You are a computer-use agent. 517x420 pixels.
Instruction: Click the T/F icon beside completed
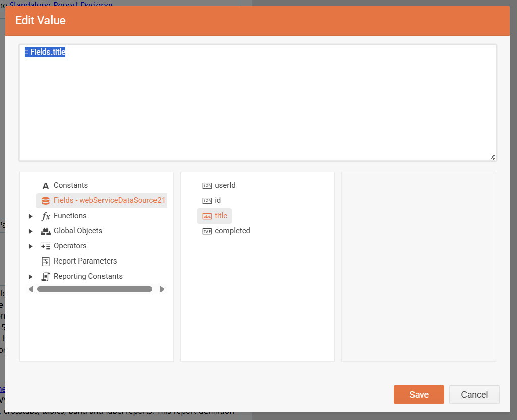(207, 231)
